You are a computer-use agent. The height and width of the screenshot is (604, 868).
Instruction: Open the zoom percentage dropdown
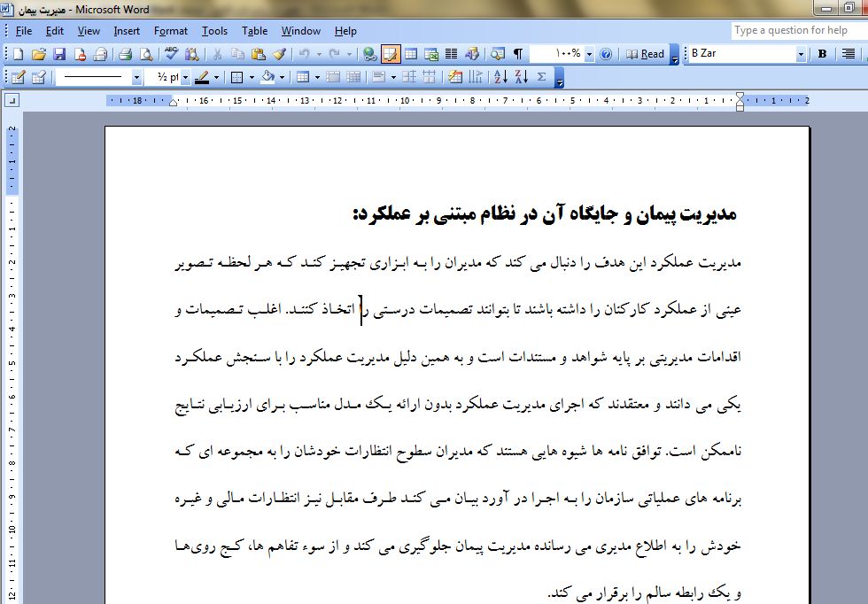(589, 54)
